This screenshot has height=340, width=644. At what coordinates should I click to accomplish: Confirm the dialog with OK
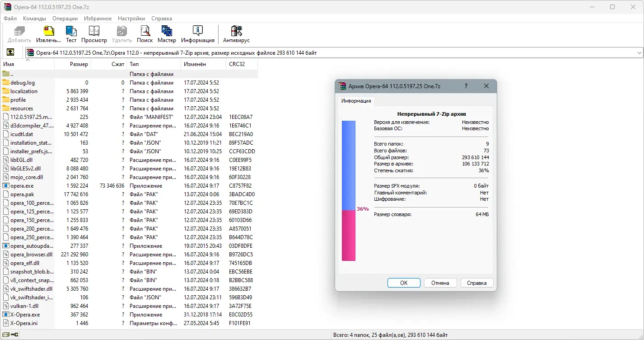pyautogui.click(x=403, y=283)
